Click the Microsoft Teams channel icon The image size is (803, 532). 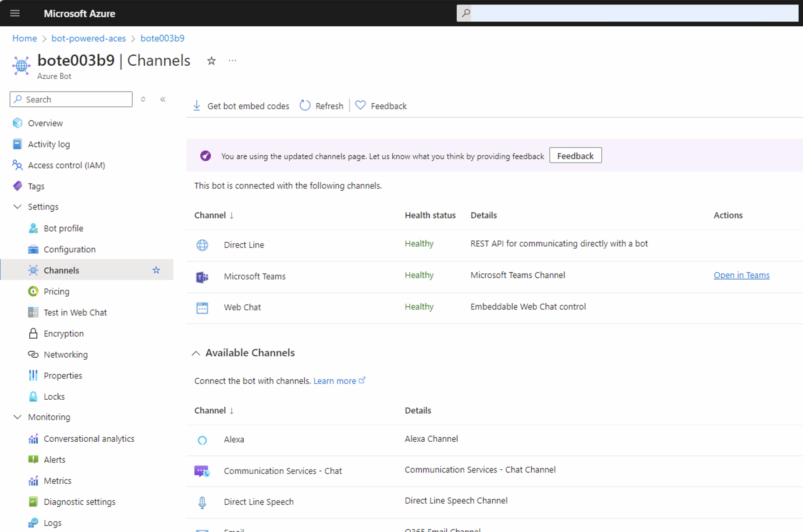[202, 277]
